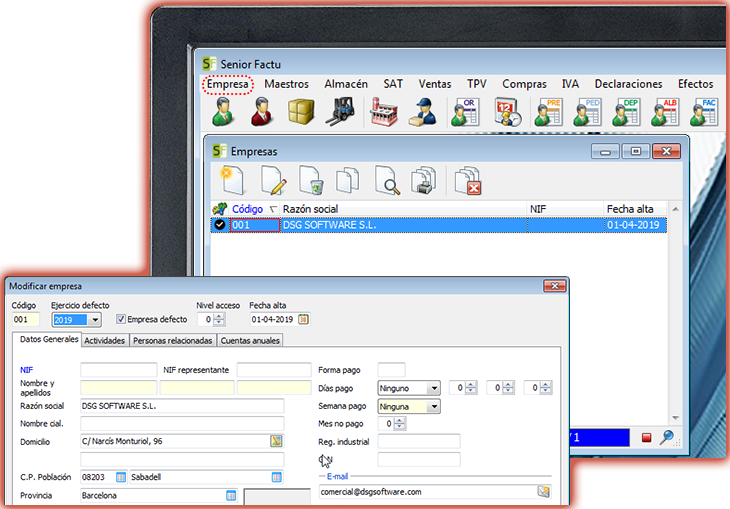Click the NIF representante field
This screenshot has height=509, width=730.
pos(274,370)
